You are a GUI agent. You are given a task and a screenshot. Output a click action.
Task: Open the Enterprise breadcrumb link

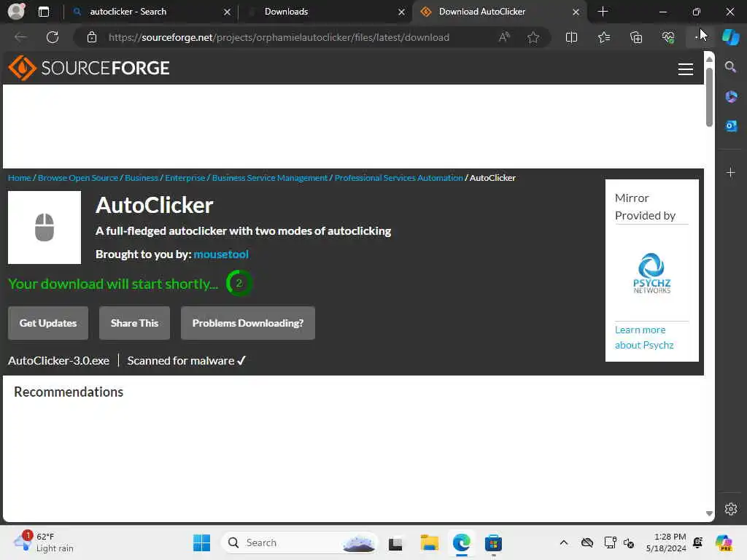(x=185, y=178)
